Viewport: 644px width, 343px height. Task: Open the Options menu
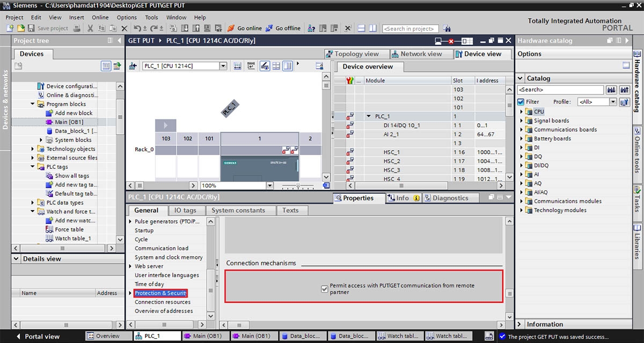pos(127,17)
